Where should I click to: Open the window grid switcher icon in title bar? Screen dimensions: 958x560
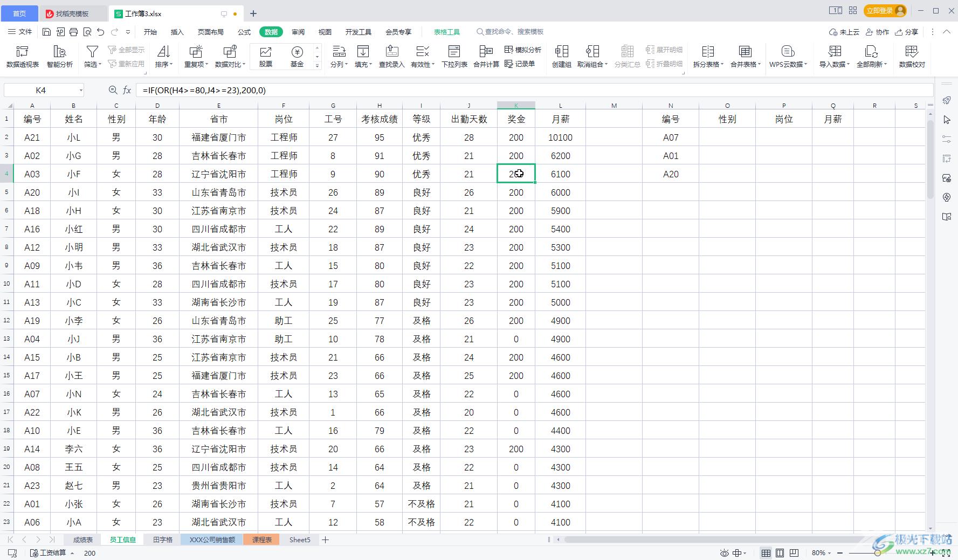click(x=853, y=10)
